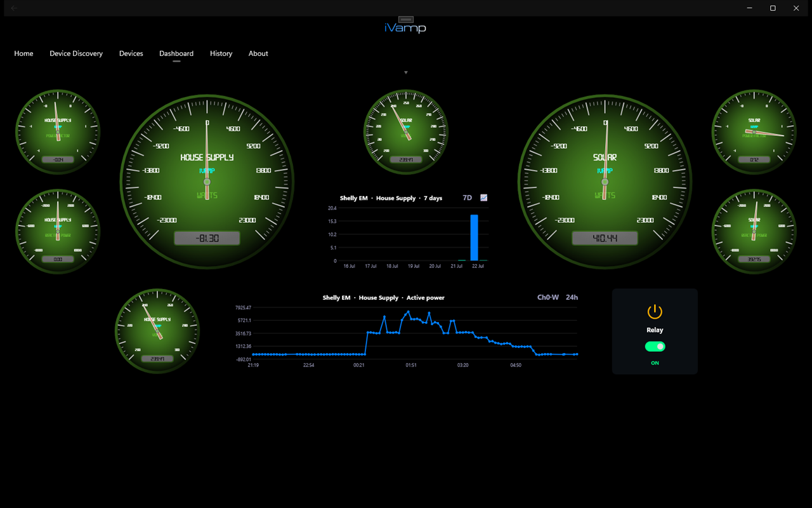Click the center Solar voltage gauge
Image resolution: width=812 pixels, height=508 pixels.
pos(406,131)
